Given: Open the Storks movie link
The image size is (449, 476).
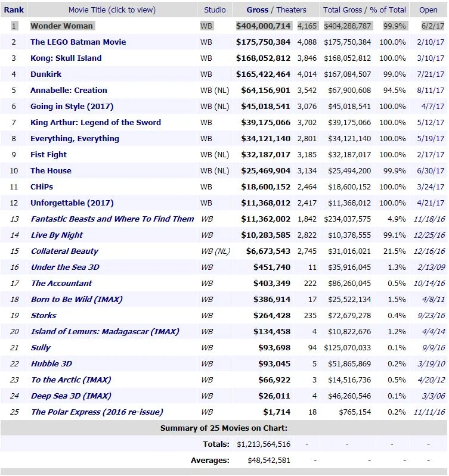Looking at the screenshot, I should point(44,315).
